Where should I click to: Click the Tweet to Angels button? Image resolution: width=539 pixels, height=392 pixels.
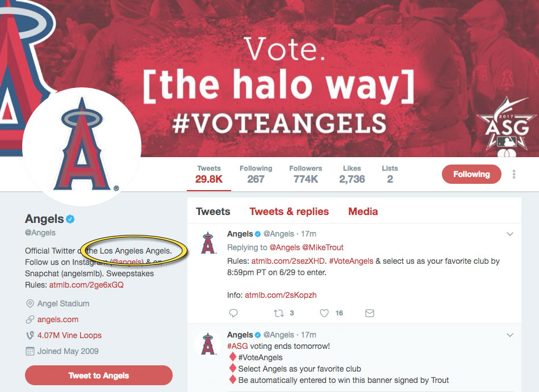click(x=98, y=375)
